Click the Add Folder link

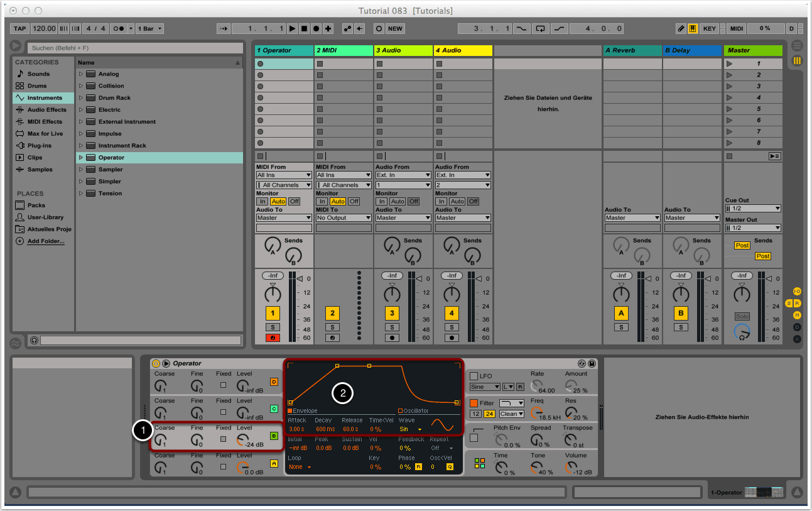pyautogui.click(x=45, y=241)
